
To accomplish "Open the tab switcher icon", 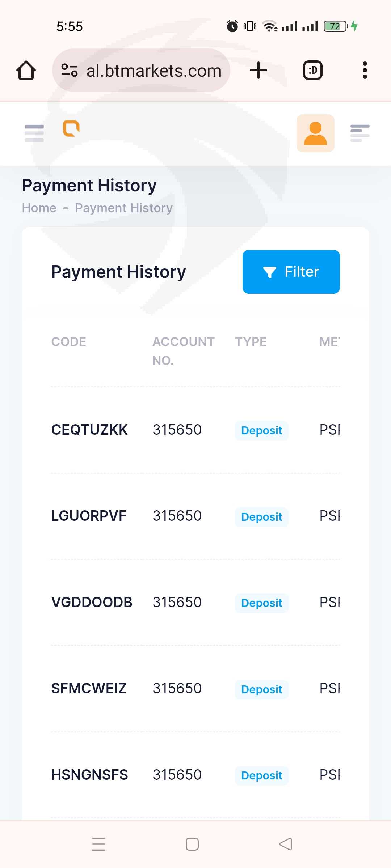I will tap(313, 70).
